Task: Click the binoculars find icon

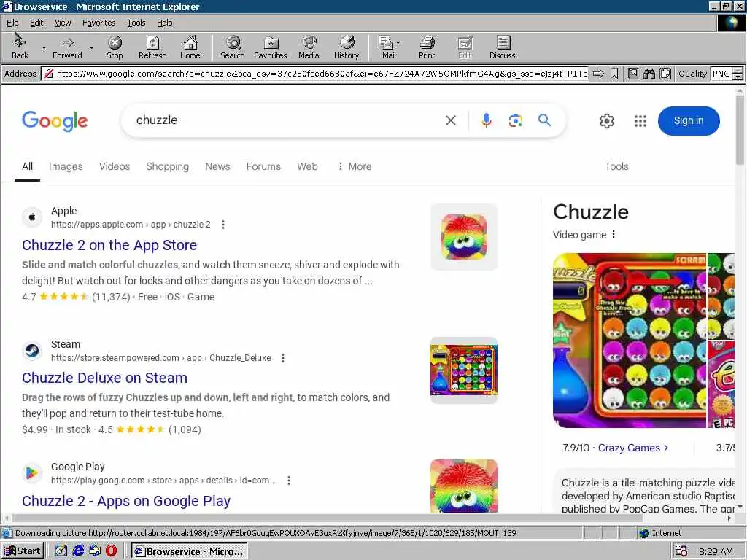Action: pos(649,74)
